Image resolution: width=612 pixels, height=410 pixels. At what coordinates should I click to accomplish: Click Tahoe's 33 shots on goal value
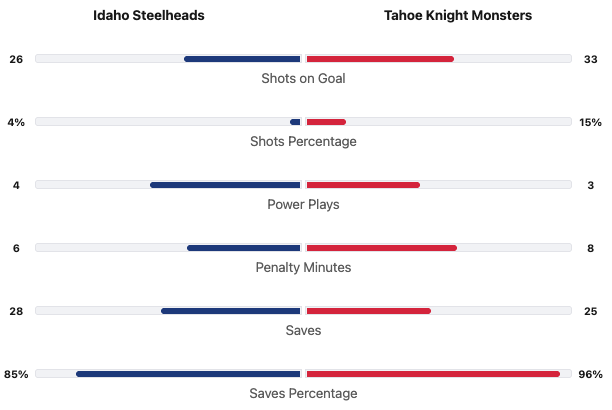[x=590, y=59]
